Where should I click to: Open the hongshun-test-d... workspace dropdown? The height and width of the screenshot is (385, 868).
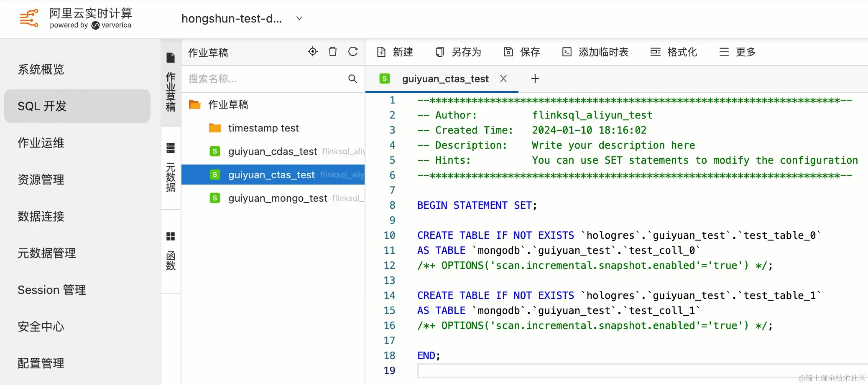pyautogui.click(x=242, y=19)
